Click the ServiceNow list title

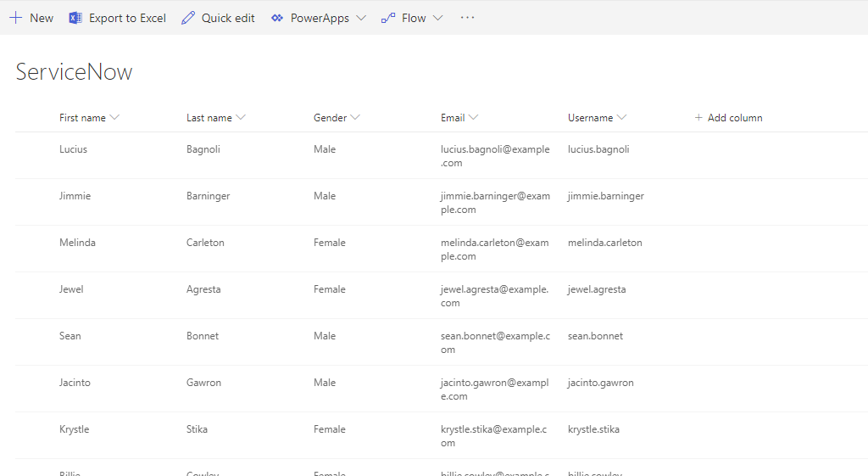tap(75, 71)
